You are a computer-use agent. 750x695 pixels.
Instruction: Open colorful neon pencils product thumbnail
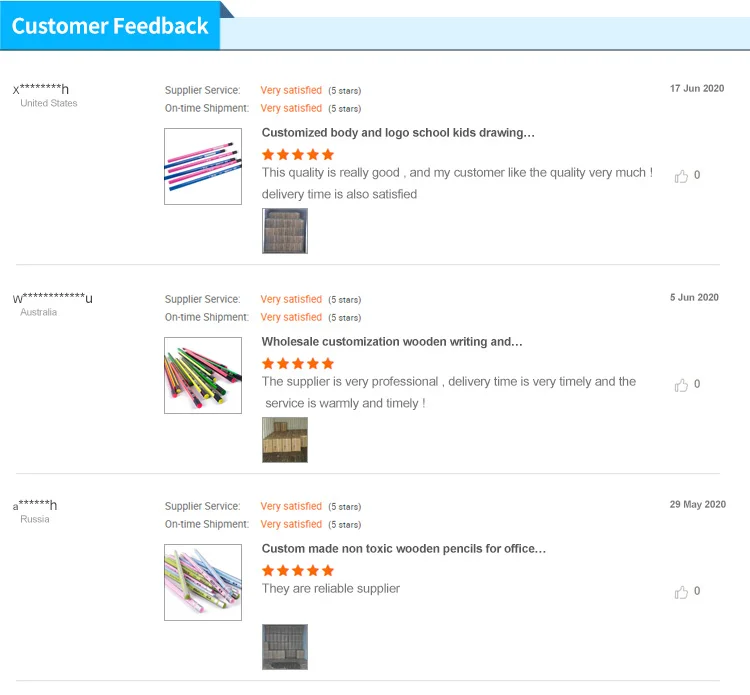pyautogui.click(x=203, y=375)
